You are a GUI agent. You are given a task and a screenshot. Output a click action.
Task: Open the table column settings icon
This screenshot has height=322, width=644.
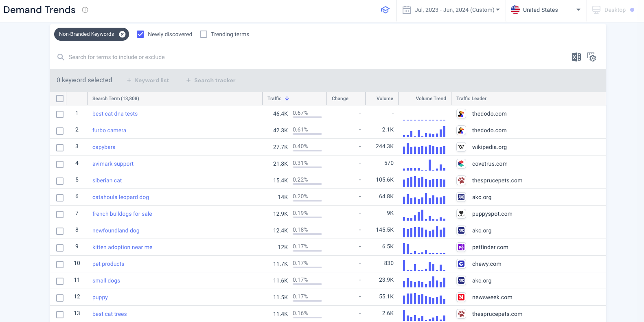[592, 57]
